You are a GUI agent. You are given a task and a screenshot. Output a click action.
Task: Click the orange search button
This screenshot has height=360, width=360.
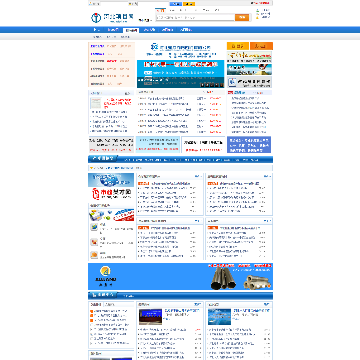coord(242,17)
